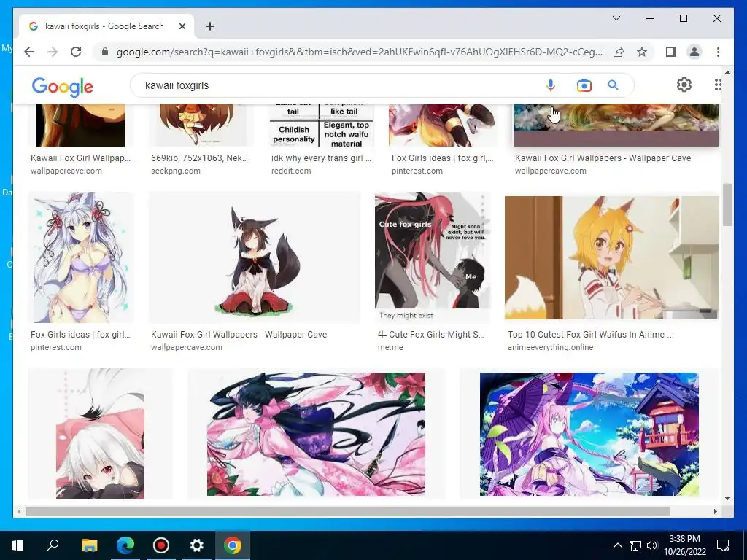This screenshot has height=560, width=747.
Task: Open purple umbrella shrine thumbnail
Action: point(589,434)
